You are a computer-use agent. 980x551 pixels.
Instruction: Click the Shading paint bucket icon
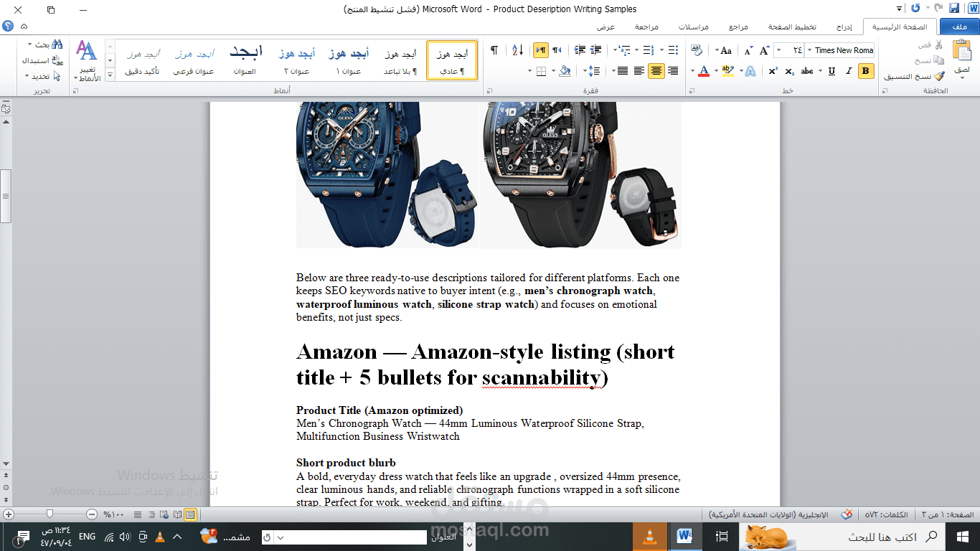(565, 71)
